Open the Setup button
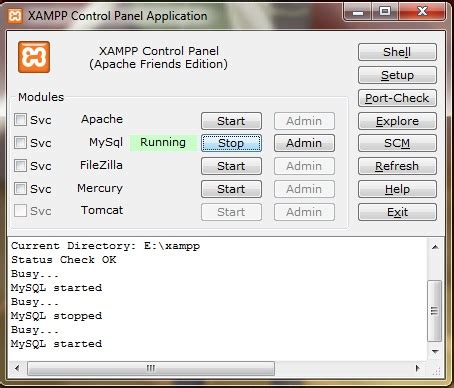Image resolution: width=454 pixels, height=388 pixels. click(x=397, y=75)
